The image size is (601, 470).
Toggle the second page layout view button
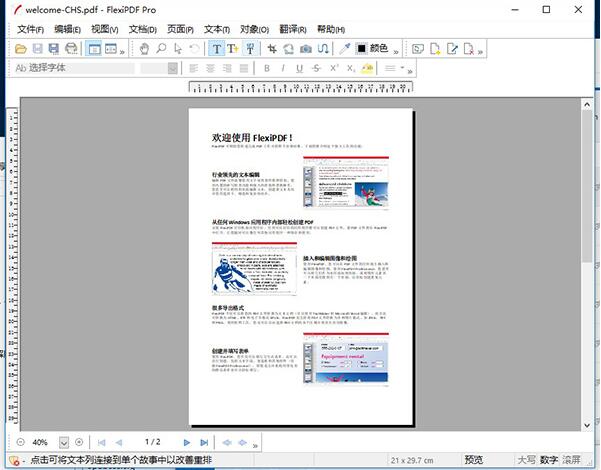tap(111, 49)
